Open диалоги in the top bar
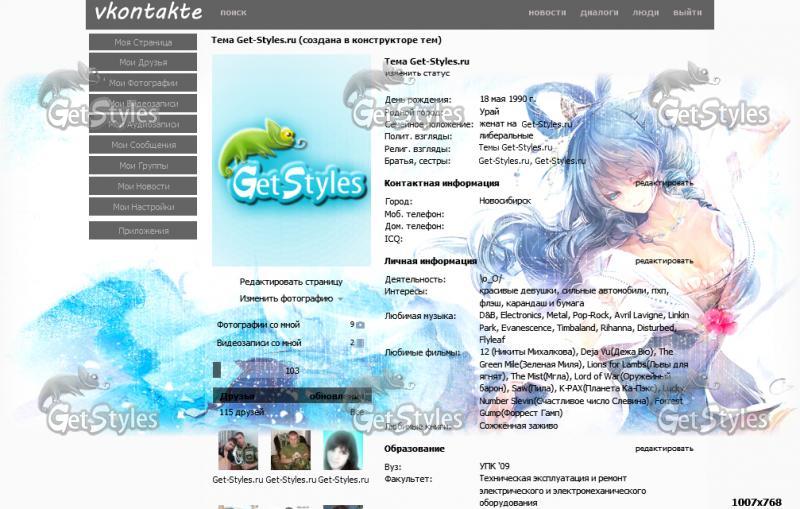 599,12
